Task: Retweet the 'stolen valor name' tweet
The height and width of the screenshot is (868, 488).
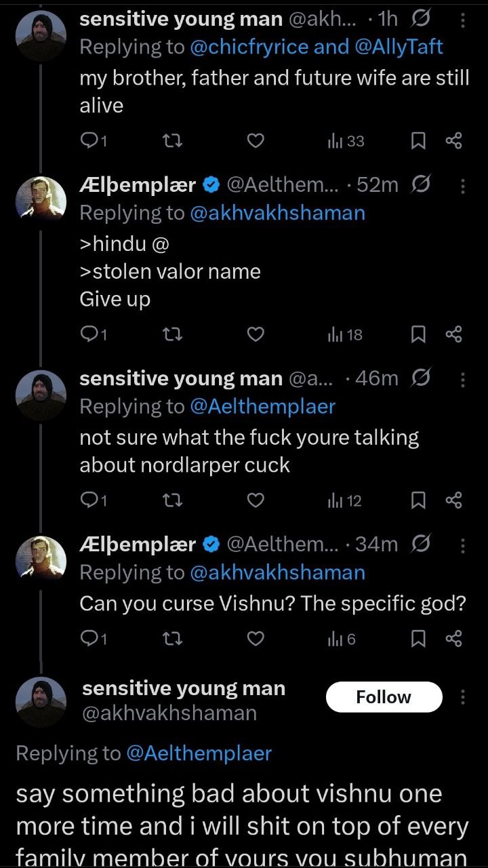Action: click(x=172, y=334)
